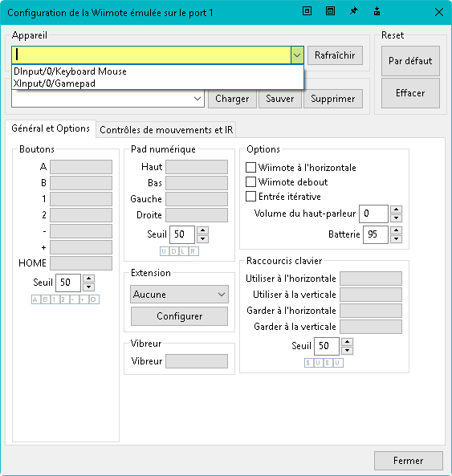
Task: Click inside the yellow device text field
Action: click(151, 55)
